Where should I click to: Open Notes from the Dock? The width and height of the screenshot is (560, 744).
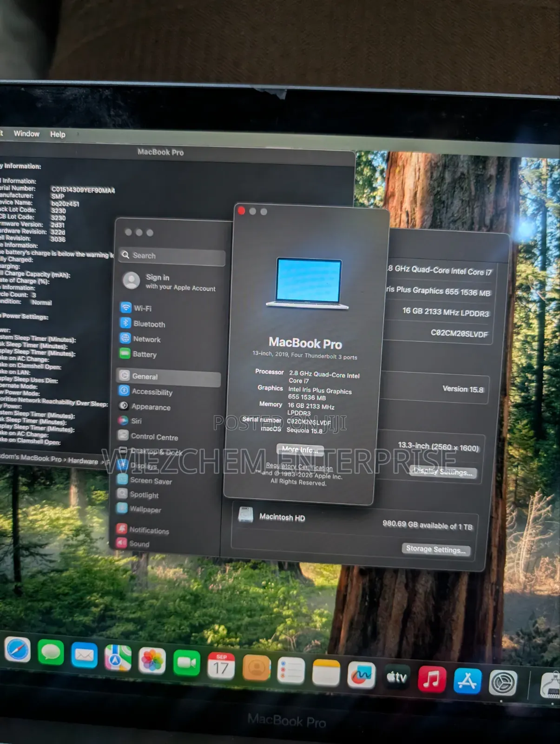326,673
